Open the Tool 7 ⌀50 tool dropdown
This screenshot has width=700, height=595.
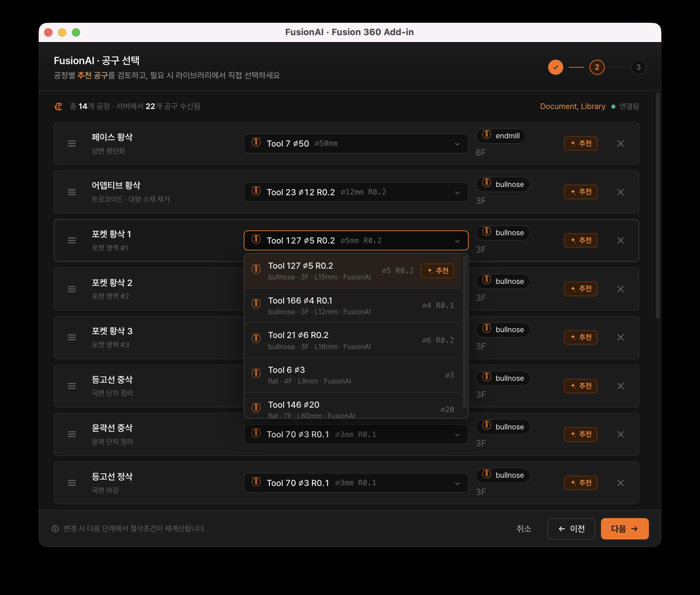[356, 143]
